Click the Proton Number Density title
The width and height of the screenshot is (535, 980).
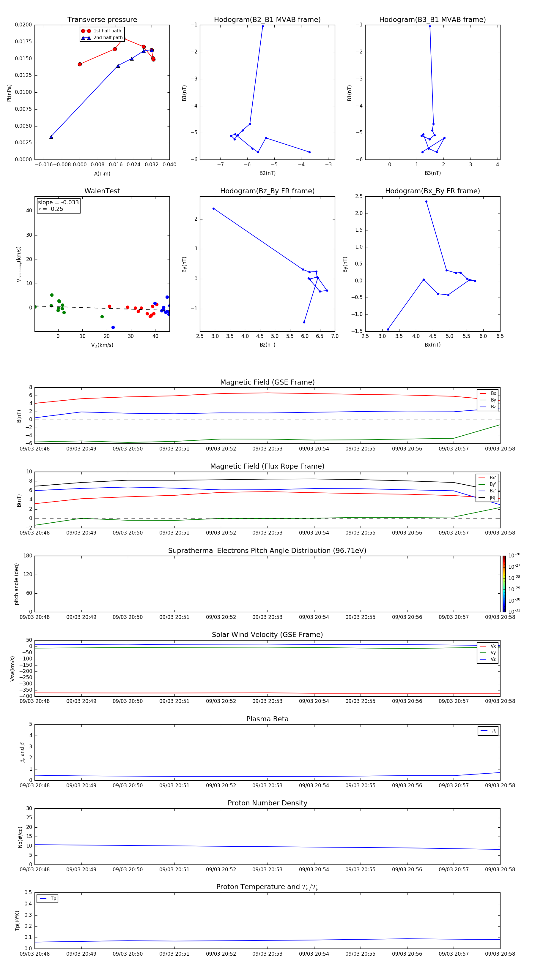point(267,803)
